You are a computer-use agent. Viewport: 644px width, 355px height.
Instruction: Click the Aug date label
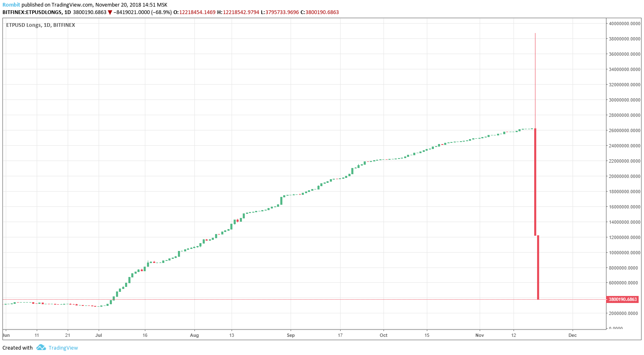[194, 335]
